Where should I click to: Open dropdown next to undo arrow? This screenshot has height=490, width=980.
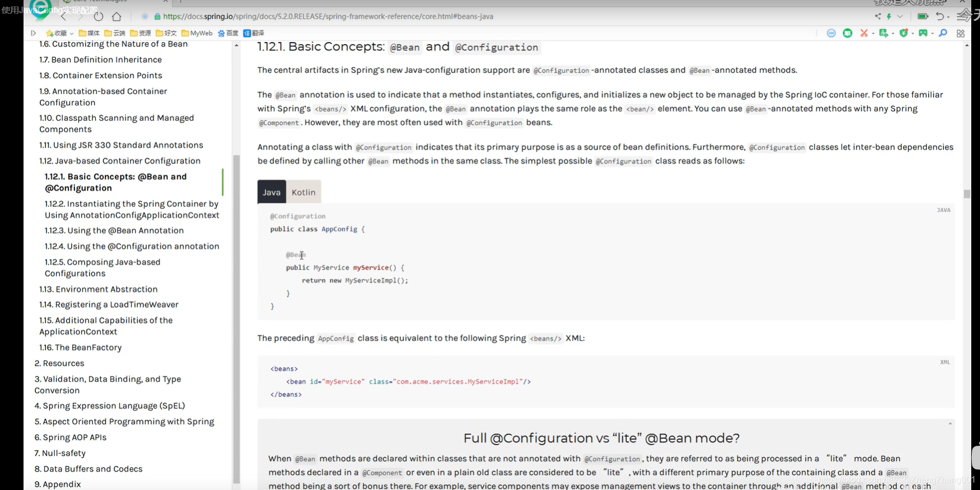point(949,17)
